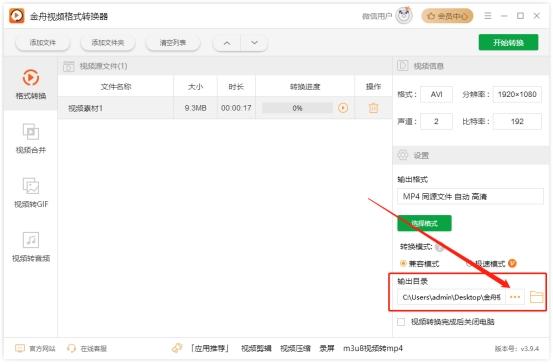Switch to 视频转GIF sidebar tab

31,193
